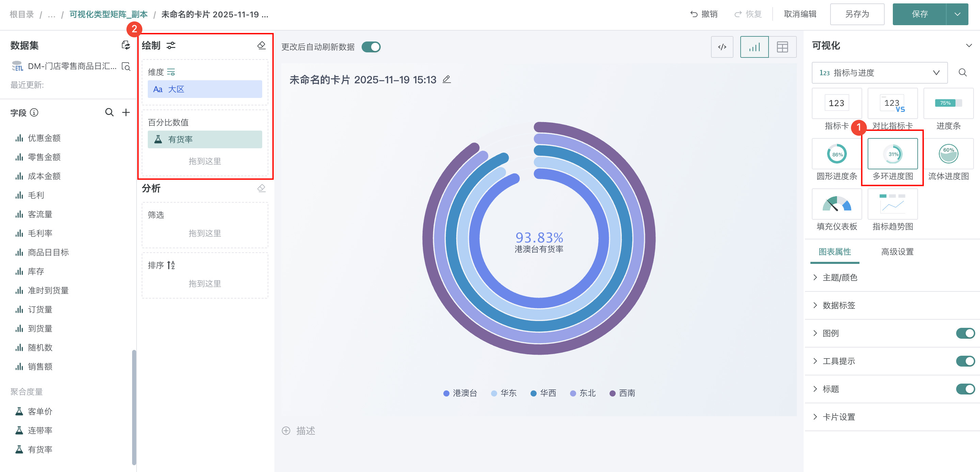
Task: Open the 指标与进度 category dropdown
Action: [x=879, y=72]
